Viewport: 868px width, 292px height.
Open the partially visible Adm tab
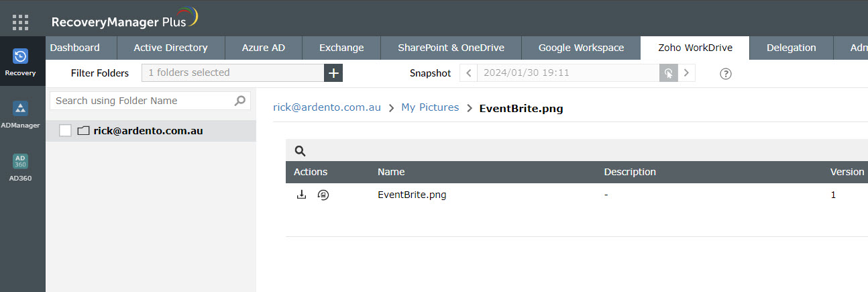(x=851, y=48)
